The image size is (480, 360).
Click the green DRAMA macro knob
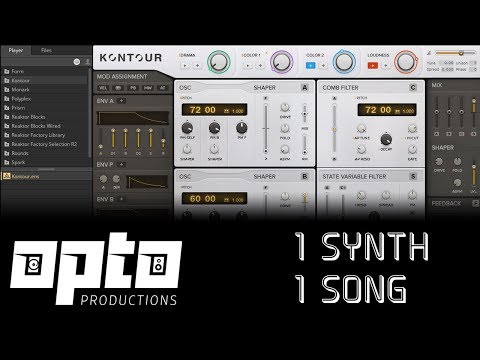tap(219, 62)
